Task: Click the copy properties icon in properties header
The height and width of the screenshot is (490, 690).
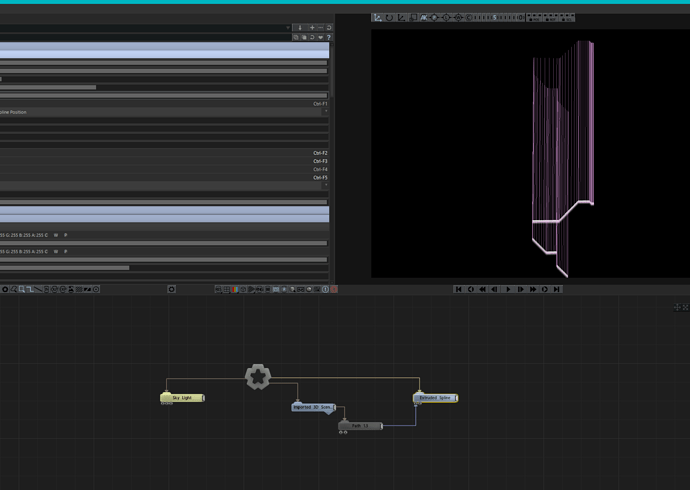Action: (x=296, y=37)
